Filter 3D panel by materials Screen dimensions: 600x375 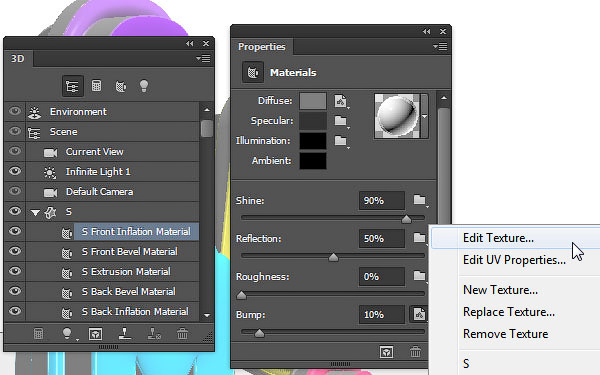(x=121, y=86)
